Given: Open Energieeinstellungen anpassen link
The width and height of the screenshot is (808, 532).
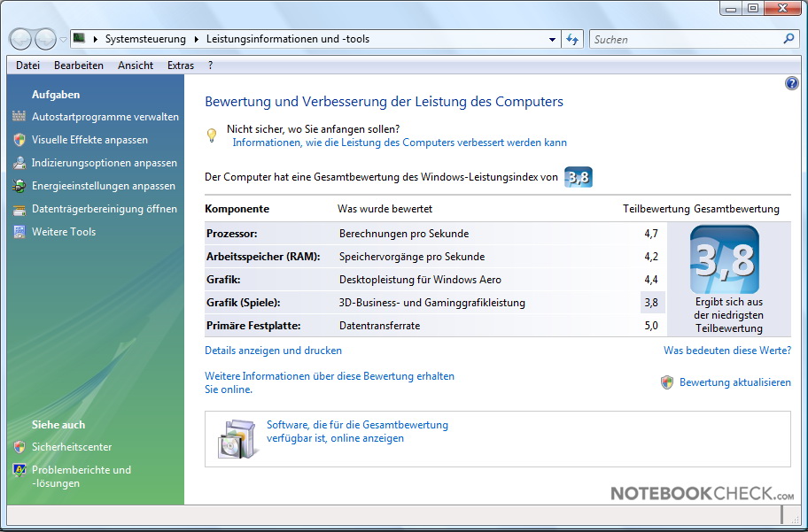Looking at the screenshot, I should click(x=104, y=186).
